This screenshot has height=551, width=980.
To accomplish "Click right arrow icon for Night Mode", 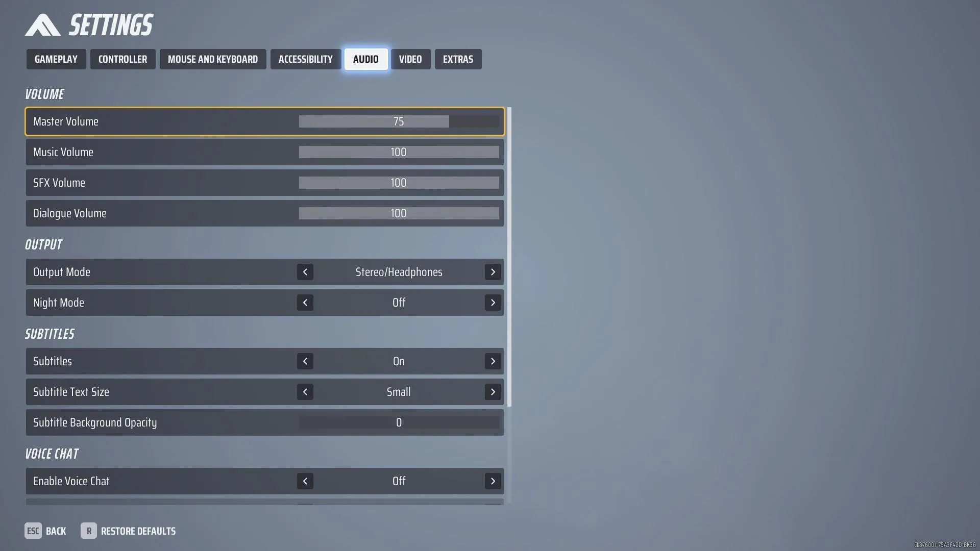I will click(x=493, y=302).
